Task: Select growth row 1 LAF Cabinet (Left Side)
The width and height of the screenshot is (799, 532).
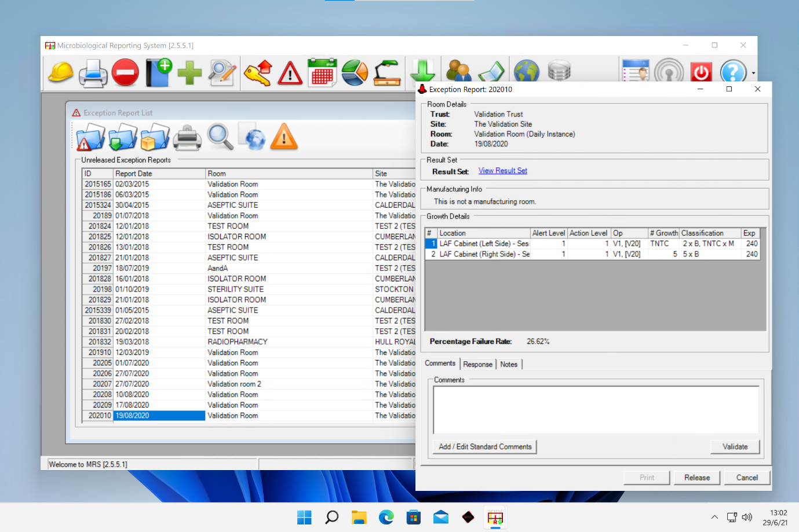Action: 593,244
